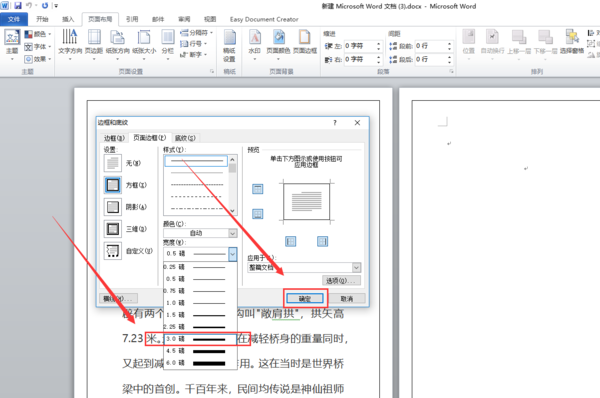Click the left indent input field
The height and width of the screenshot is (398, 600).
(x=362, y=46)
